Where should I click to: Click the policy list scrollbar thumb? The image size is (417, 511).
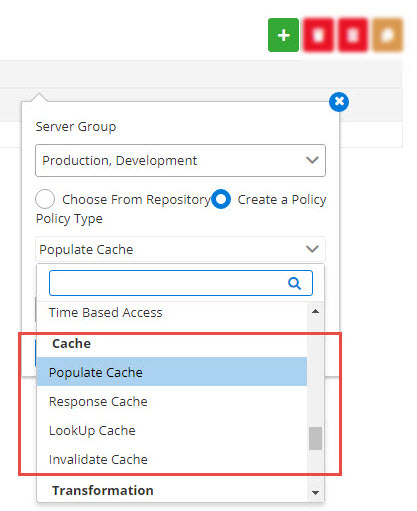click(x=315, y=438)
